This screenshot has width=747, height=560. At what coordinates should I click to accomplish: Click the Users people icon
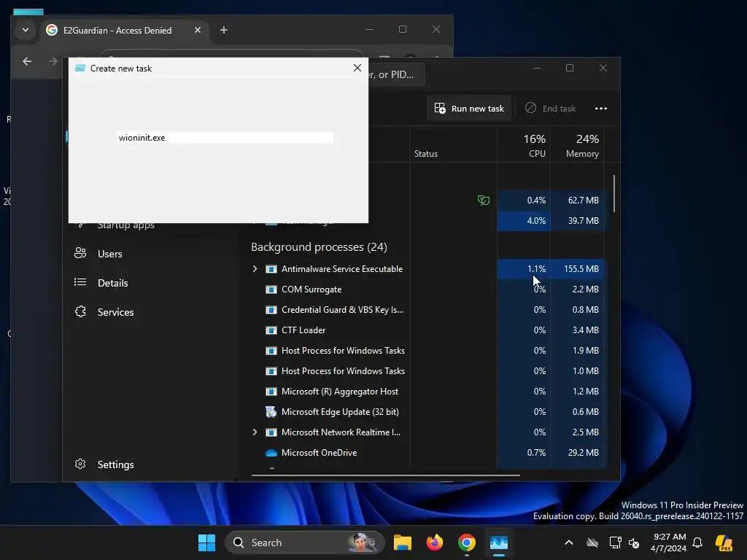(80, 253)
